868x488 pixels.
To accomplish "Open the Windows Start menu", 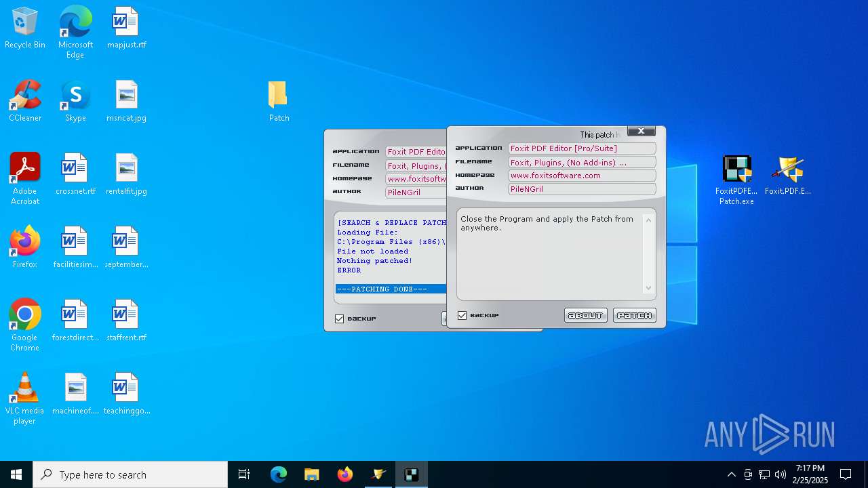I will coord(16,474).
